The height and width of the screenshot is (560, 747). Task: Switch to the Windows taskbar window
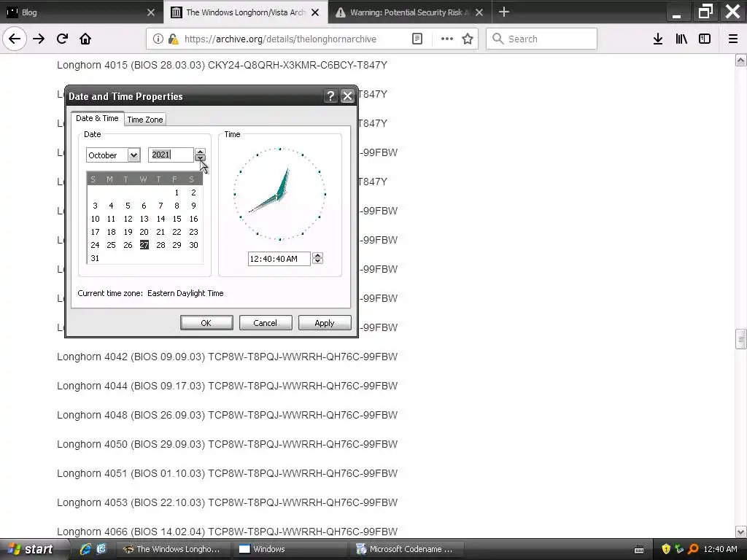(290, 549)
